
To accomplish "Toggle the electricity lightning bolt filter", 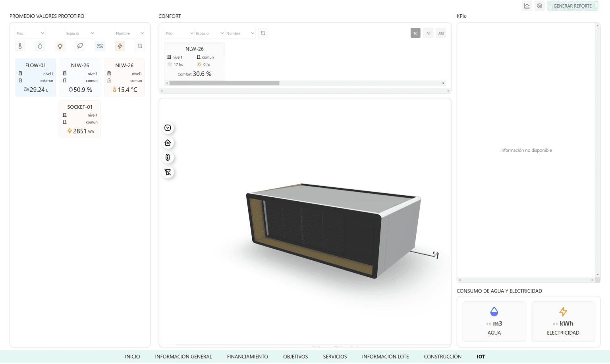I will click(120, 46).
